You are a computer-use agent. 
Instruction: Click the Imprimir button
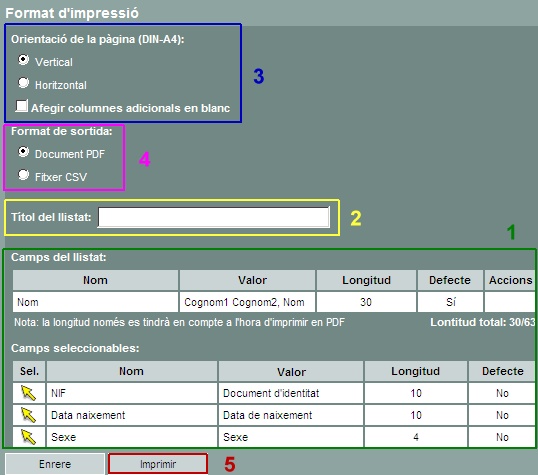158,464
